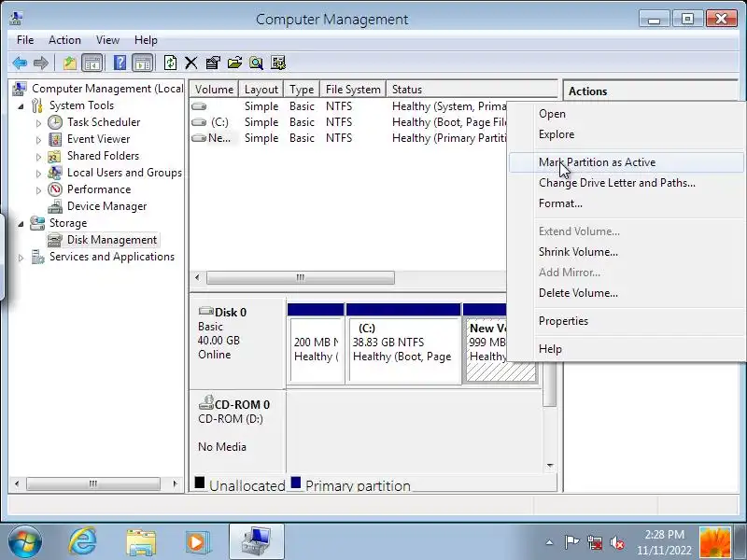Click the Services and Applications icon
The height and width of the screenshot is (560, 747).
click(37, 257)
